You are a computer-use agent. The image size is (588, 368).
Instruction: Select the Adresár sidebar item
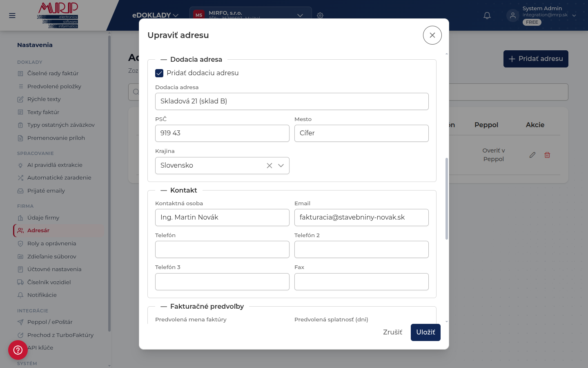coord(59,231)
